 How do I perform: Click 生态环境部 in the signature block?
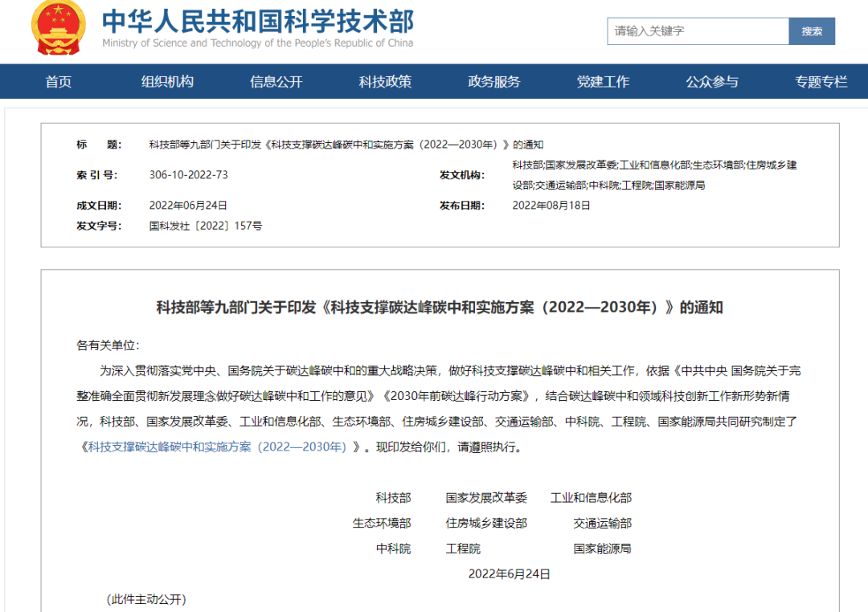pos(382,524)
